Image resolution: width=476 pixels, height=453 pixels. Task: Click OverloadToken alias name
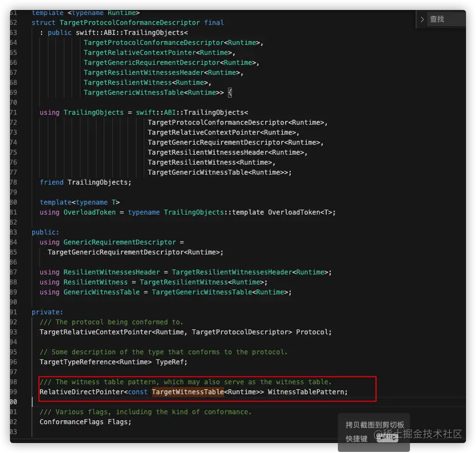pyautogui.click(x=89, y=212)
